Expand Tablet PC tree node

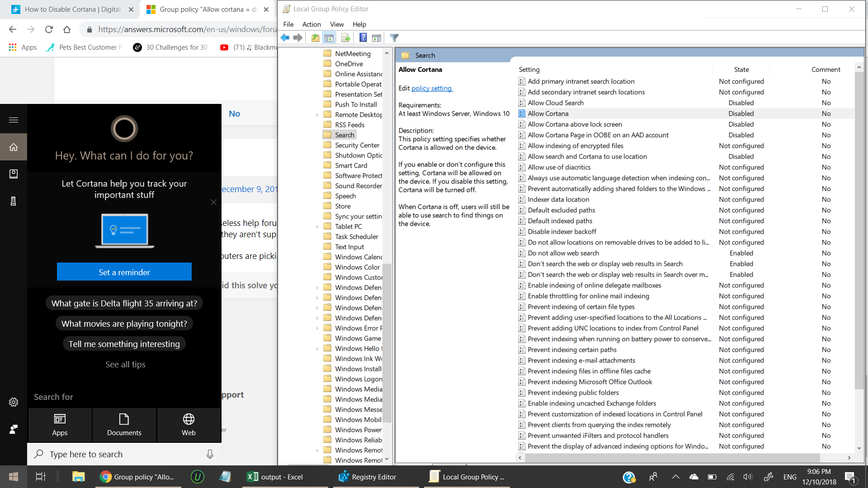[317, 227]
